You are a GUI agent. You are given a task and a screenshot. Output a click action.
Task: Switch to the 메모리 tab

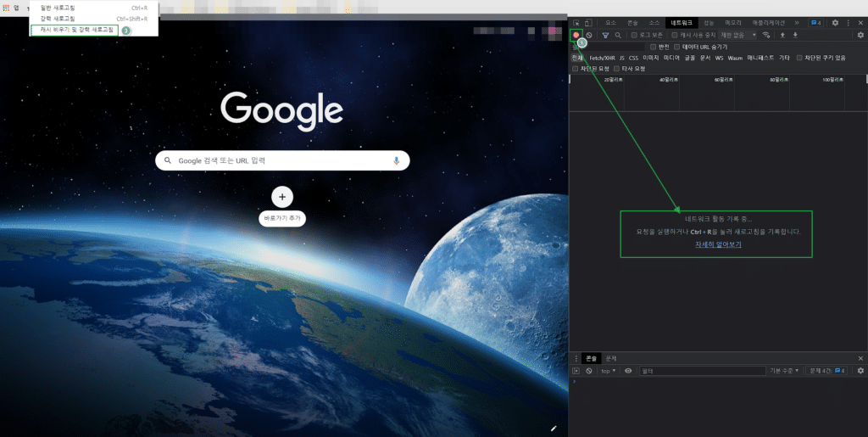tap(733, 23)
